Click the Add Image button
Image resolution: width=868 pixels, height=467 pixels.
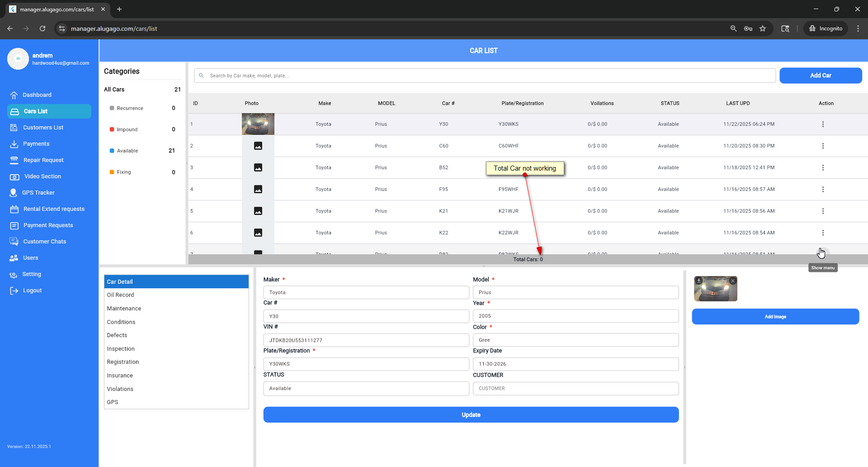coord(775,317)
